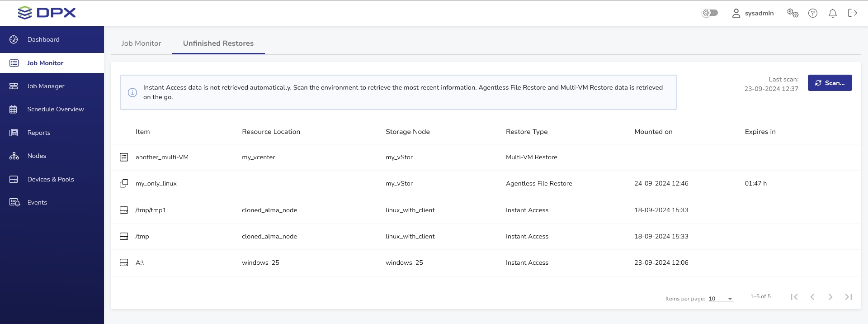Click the logout icon
868x324 pixels.
(x=853, y=13)
